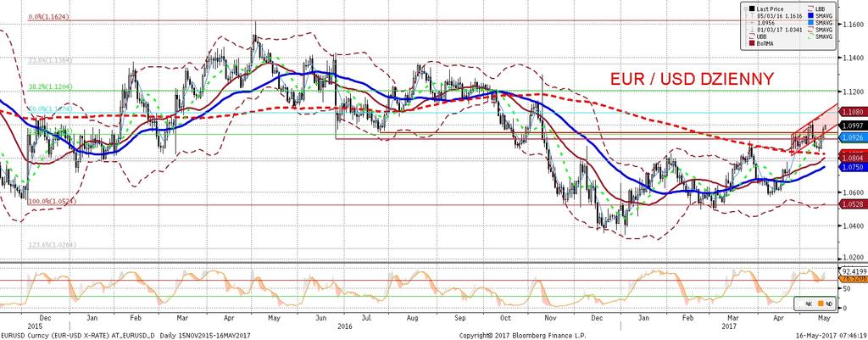Screen dimensions: 868x340
Task: Click the Fibonacci 0.0%(1.1624) level label
Action: point(48,18)
